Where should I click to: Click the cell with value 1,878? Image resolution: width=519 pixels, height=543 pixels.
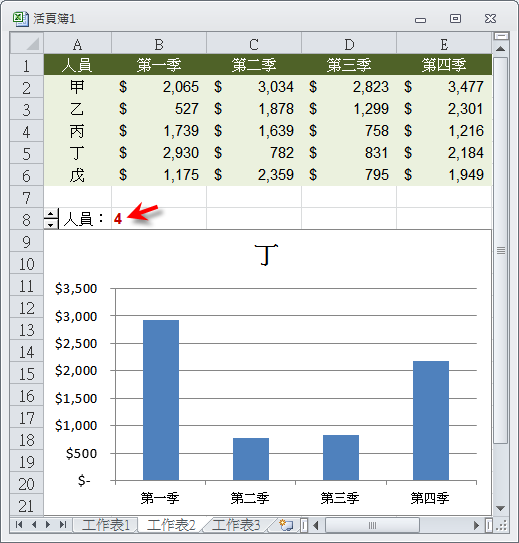tap(254, 109)
